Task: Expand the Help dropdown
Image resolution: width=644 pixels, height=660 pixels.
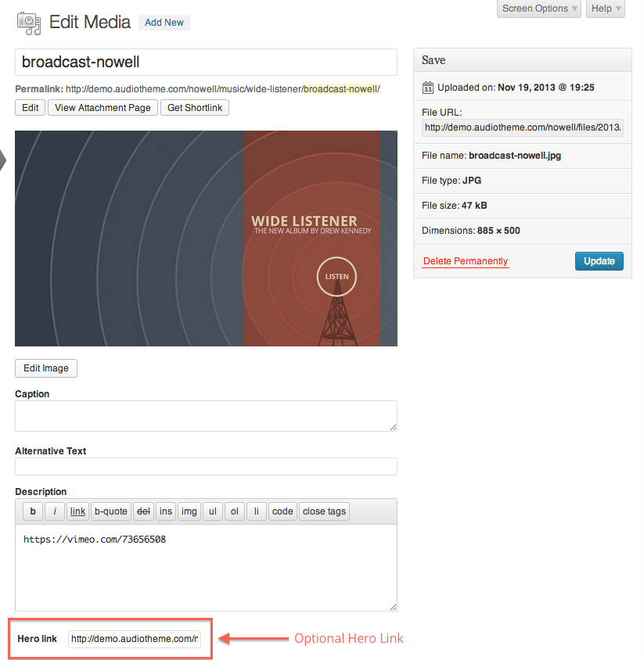Action: 605,9
